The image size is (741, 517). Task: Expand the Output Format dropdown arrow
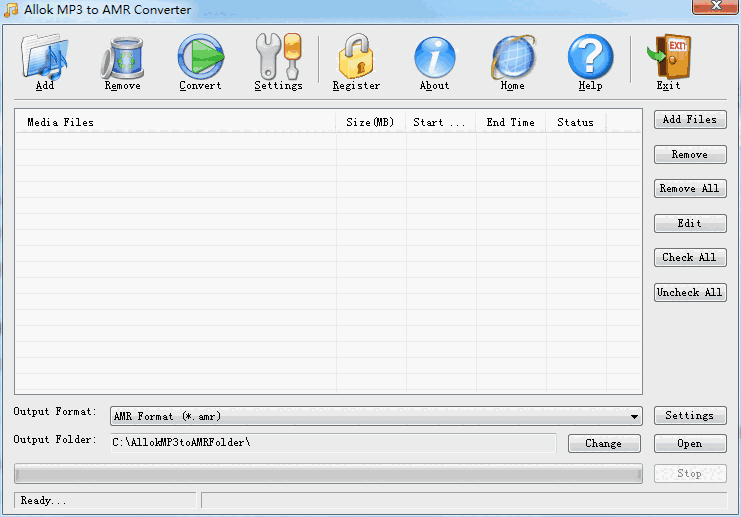(x=634, y=416)
